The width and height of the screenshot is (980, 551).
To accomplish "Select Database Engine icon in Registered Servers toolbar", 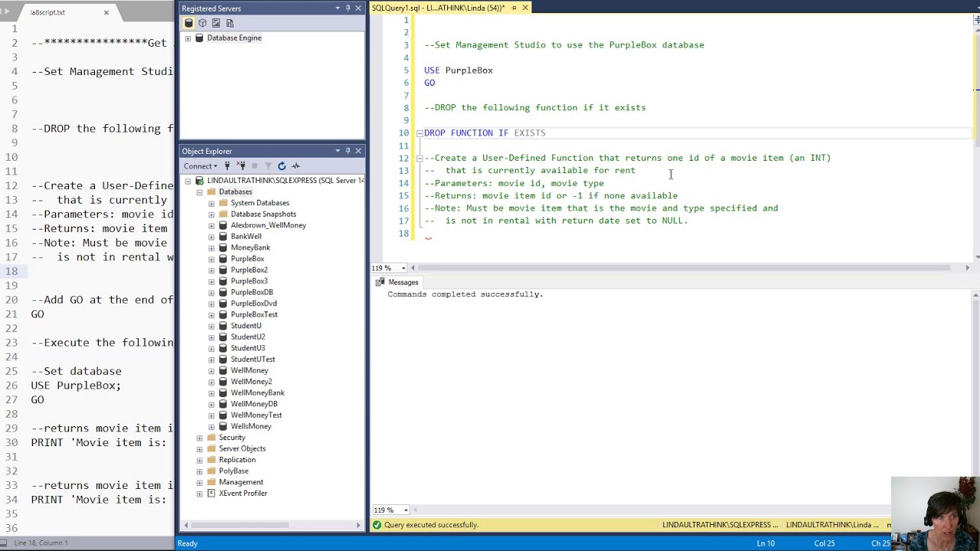I will [189, 23].
